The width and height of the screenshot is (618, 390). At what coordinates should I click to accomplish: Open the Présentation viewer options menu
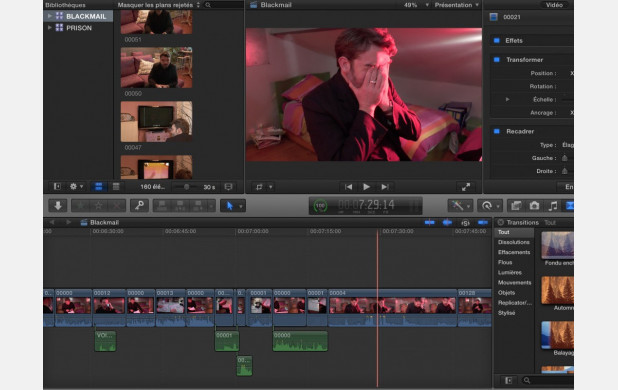coord(457,5)
